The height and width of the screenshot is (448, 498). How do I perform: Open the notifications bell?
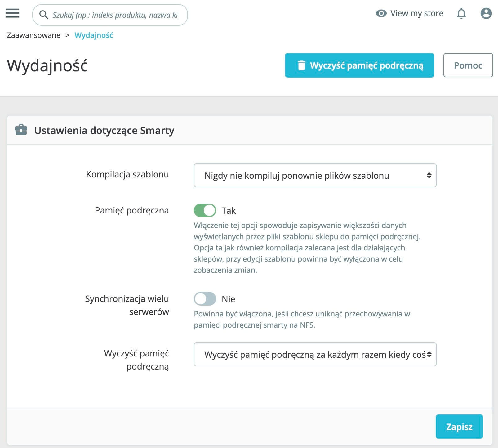coord(461,13)
